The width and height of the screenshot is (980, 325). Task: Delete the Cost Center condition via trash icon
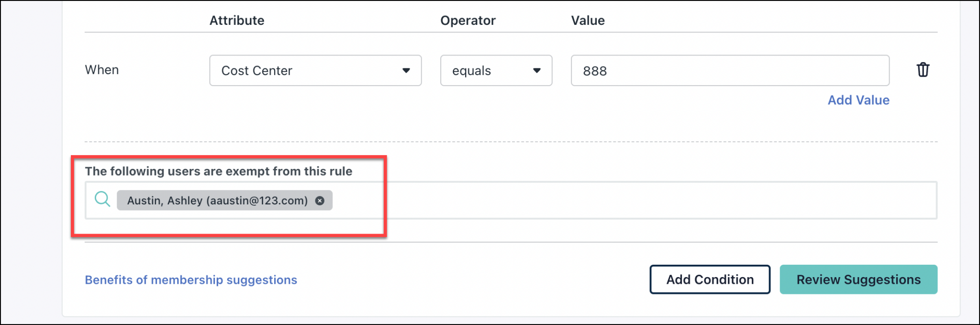(924, 70)
